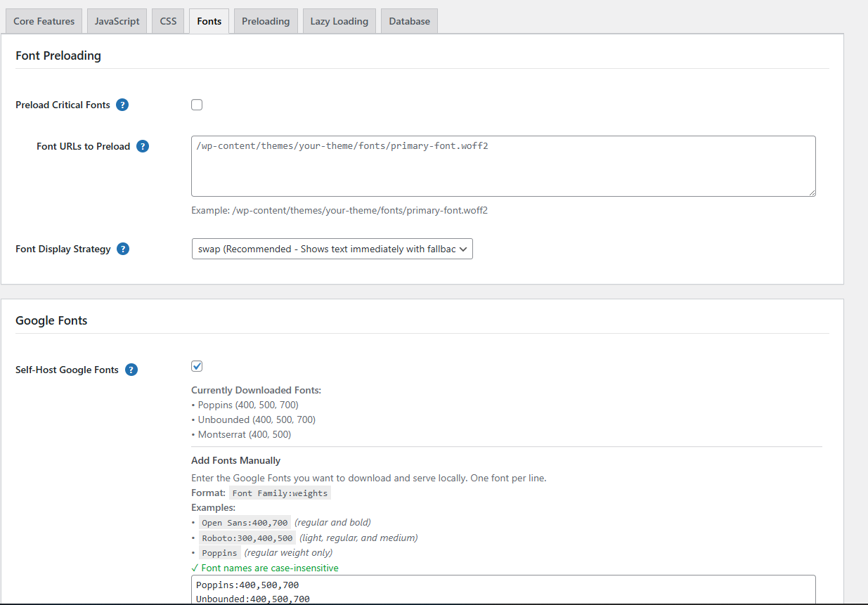Open the JavaScript tab
Viewport: 868px width, 605px height.
(117, 20)
